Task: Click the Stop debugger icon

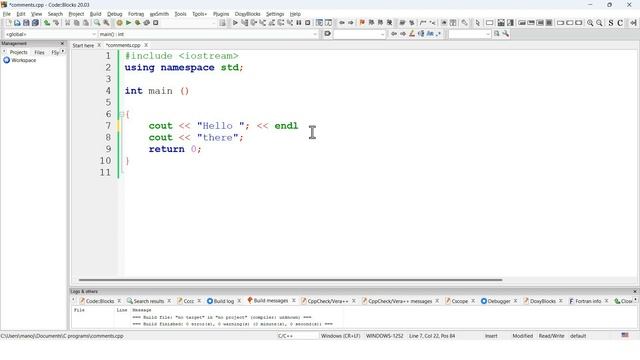Action: [308, 23]
